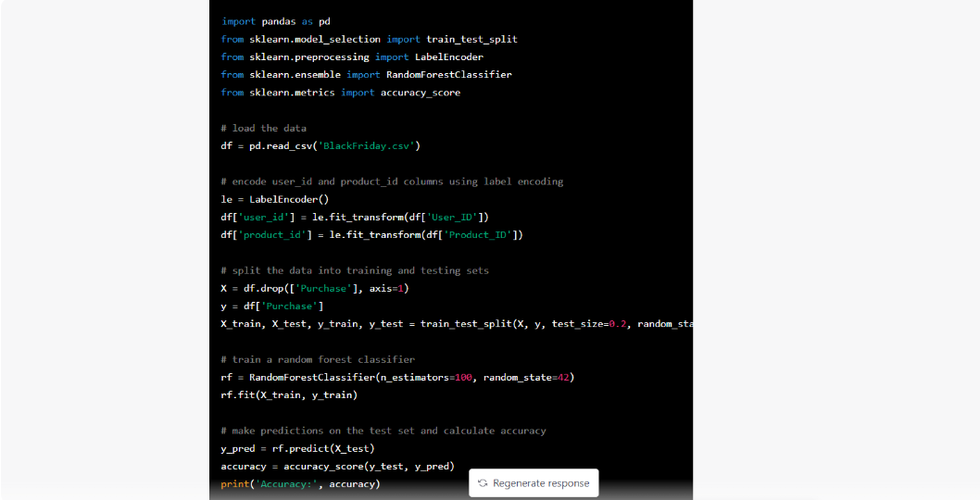Viewport: 980px width, 500px height.
Task: Click the X_train, X_test split line
Action: pos(457,324)
